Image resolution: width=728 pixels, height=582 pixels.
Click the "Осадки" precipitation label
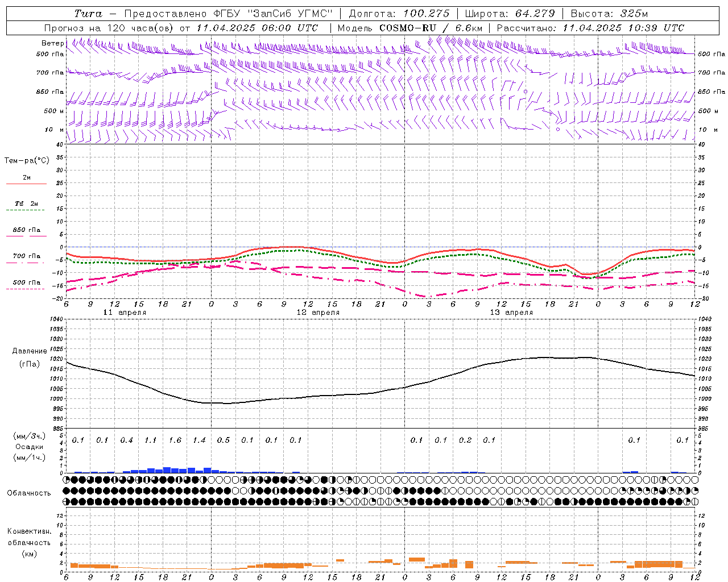coord(28,447)
